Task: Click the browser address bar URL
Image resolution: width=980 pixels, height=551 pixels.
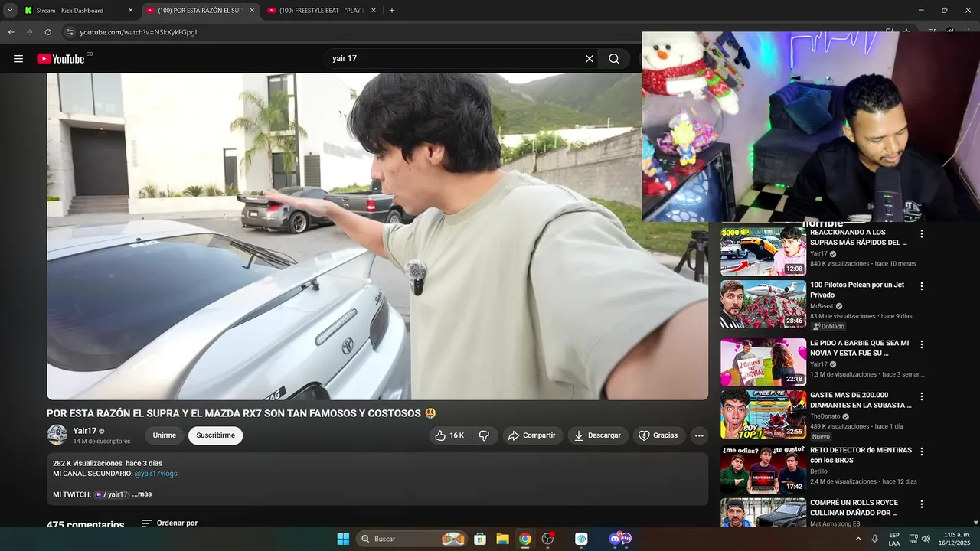Action: click(x=139, y=32)
